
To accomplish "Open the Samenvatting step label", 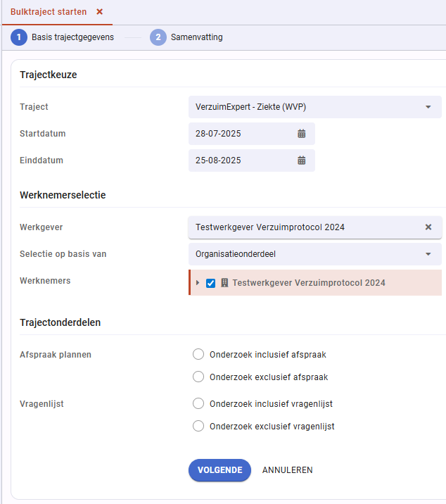I will (x=197, y=37).
